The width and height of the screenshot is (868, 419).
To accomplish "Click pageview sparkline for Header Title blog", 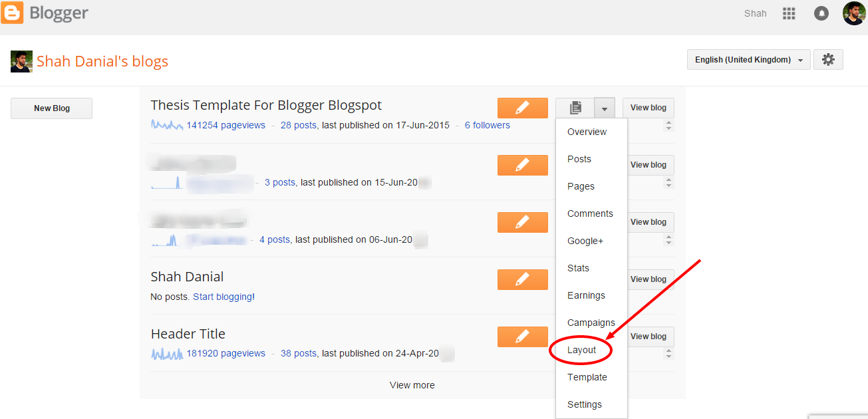I will 167,353.
